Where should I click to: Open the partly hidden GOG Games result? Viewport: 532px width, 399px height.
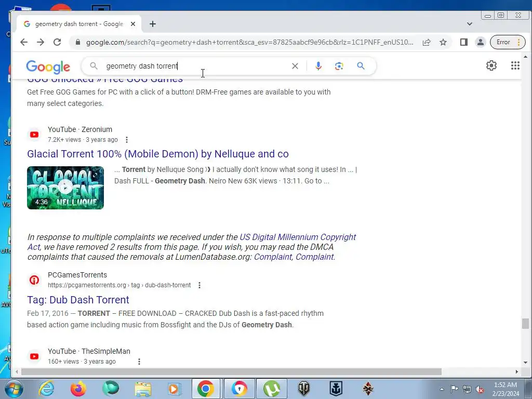coord(105,81)
